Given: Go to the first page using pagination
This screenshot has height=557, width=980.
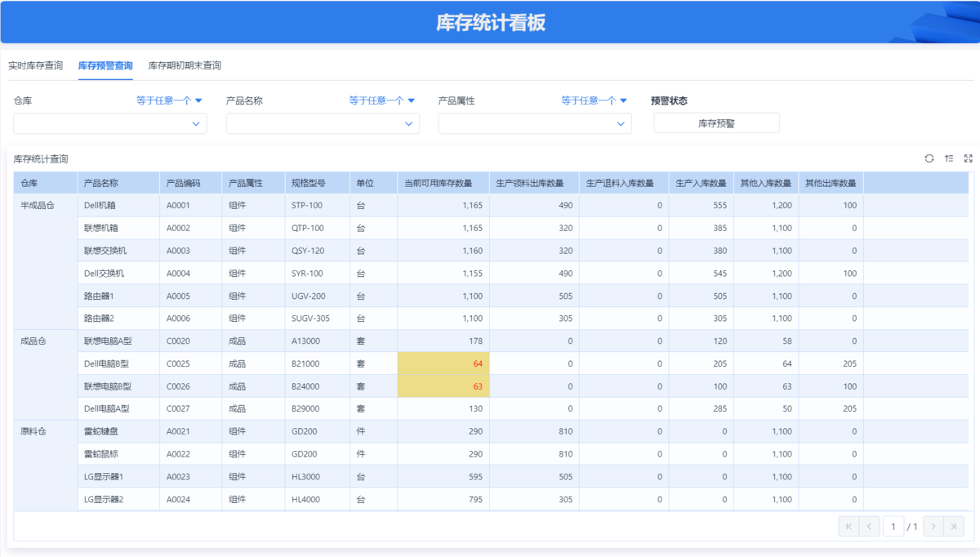Looking at the screenshot, I should tap(849, 526).
